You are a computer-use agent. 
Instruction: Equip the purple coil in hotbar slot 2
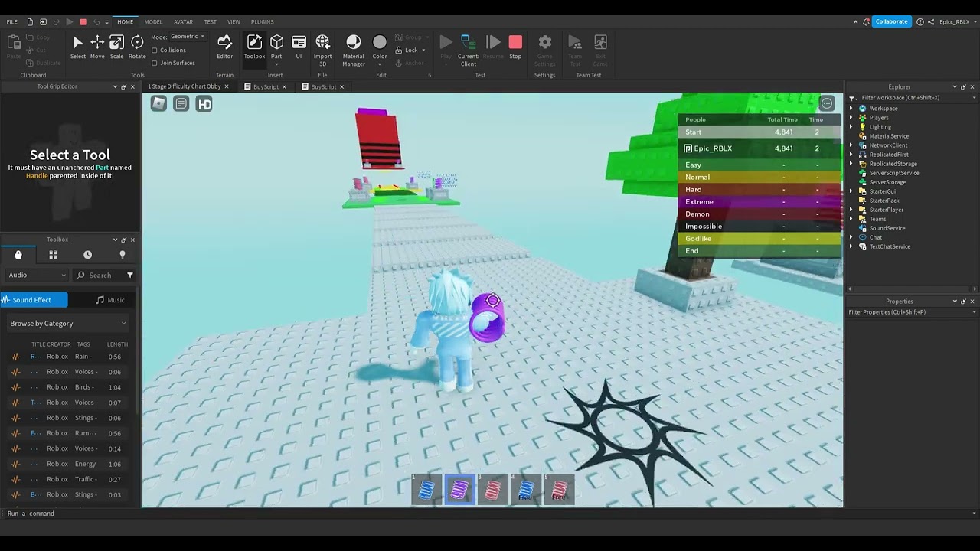tap(459, 490)
